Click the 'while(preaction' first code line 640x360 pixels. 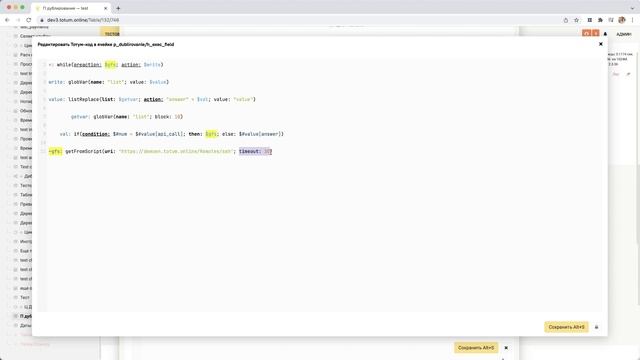(106, 64)
